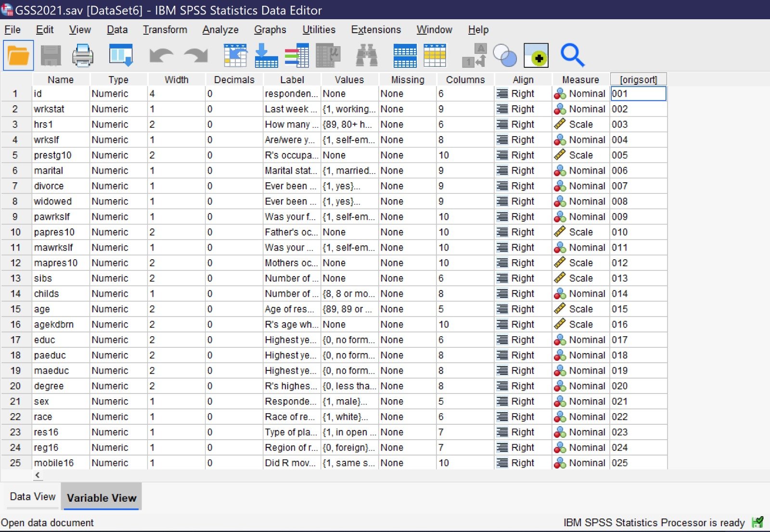Image resolution: width=770 pixels, height=532 pixels.
Task: Open the Transform menu
Action: click(165, 30)
